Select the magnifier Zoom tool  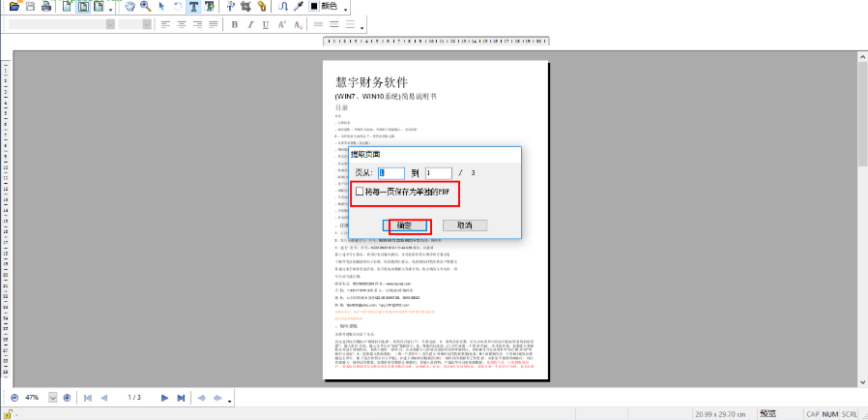(x=146, y=7)
